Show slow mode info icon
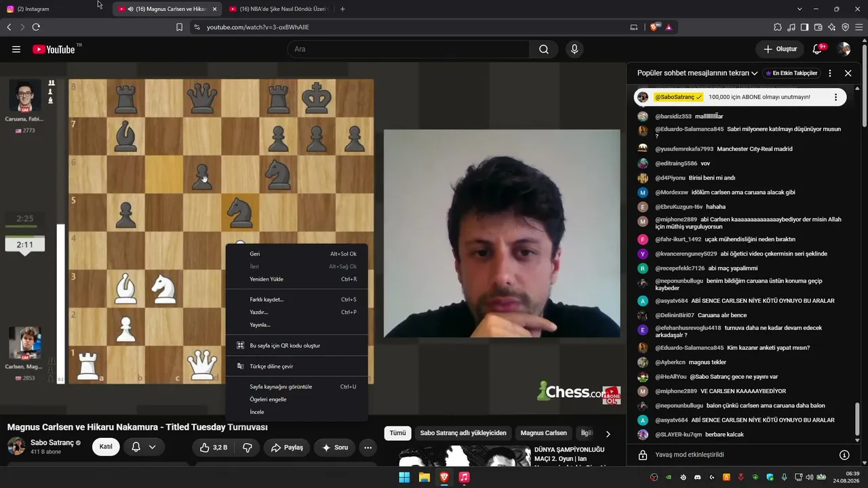The height and width of the screenshot is (488, 868). pyautogui.click(x=844, y=455)
